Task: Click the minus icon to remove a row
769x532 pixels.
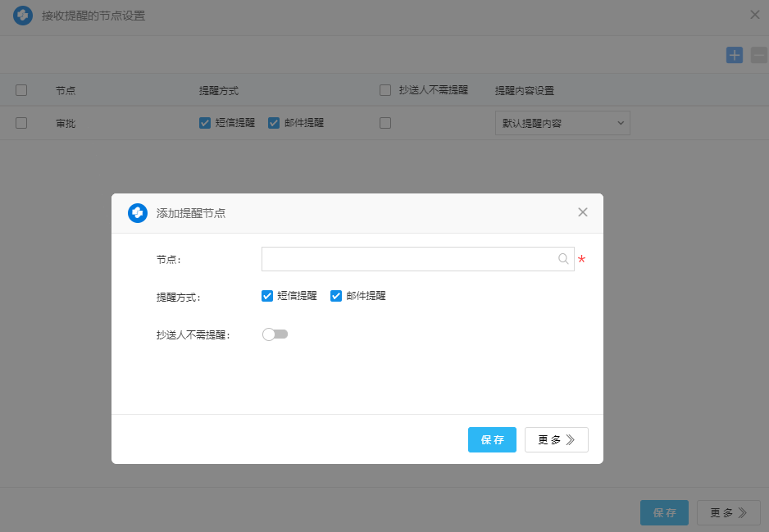Action: (x=759, y=55)
